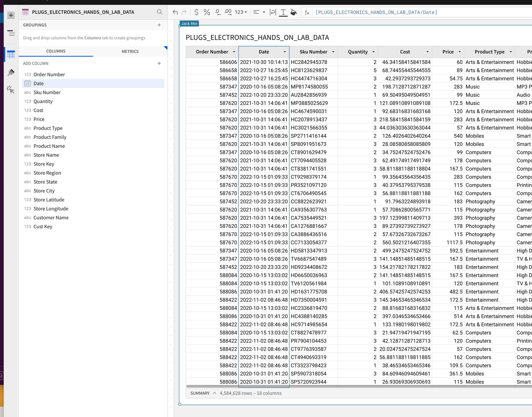This screenshot has height=417, width=532.
Task: Expand the SUMMARY bar
Action: (x=214, y=393)
